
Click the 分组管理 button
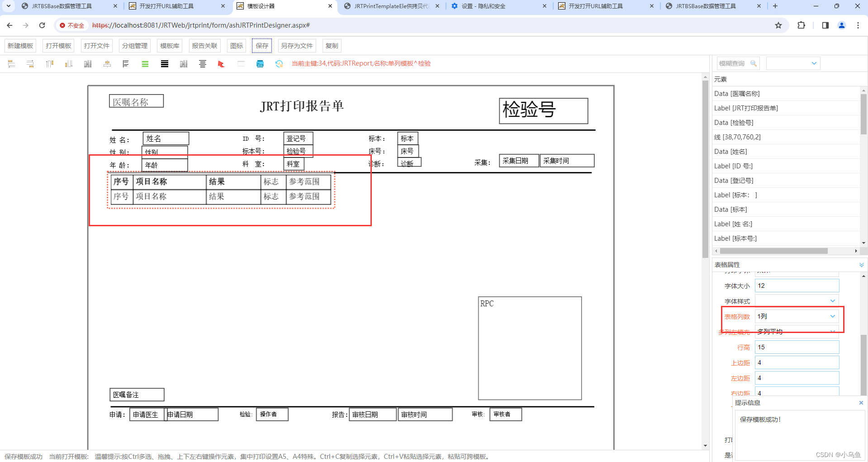point(135,46)
